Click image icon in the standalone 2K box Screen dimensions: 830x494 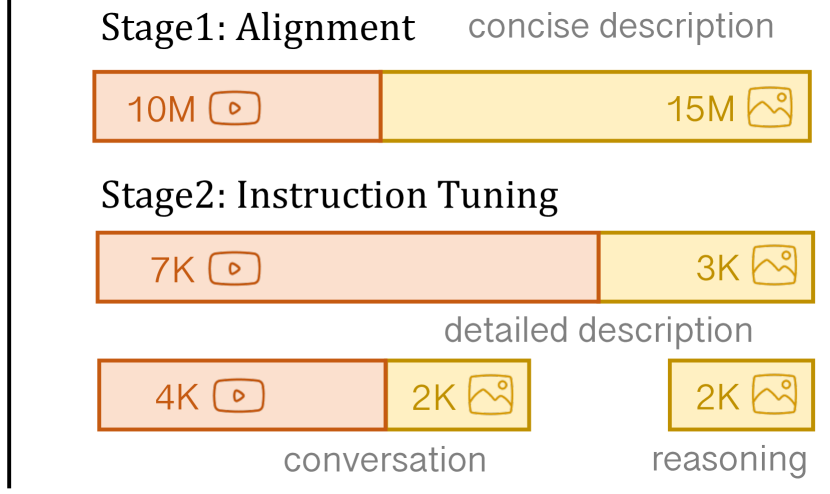click(774, 396)
